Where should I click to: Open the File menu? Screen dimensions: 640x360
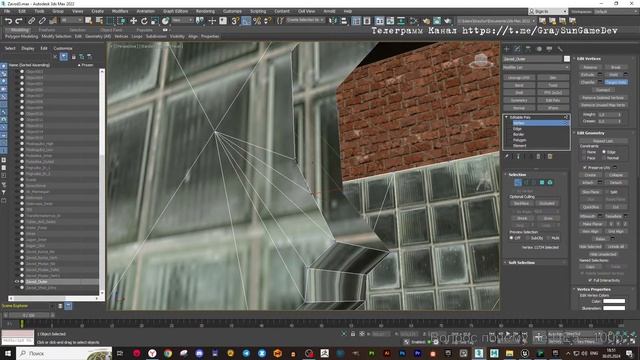coord(7,11)
